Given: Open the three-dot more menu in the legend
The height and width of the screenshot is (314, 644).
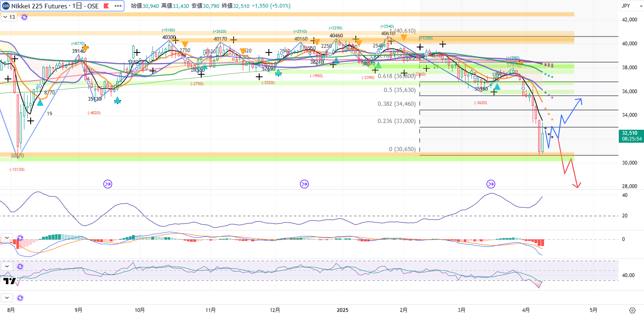Looking at the screenshot, I should tap(118, 6).
